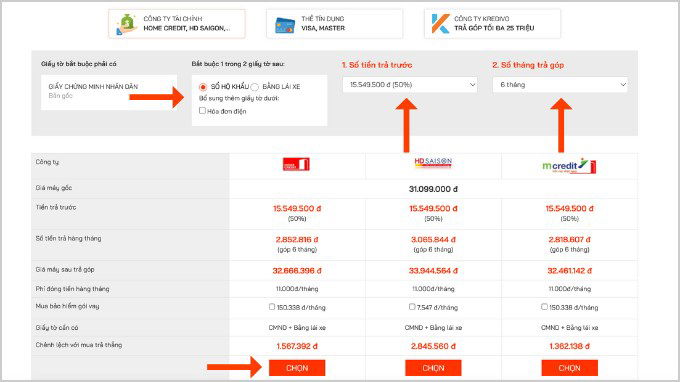
Task: Click the Bổ sung thêm giấy tờ dưới text
Action: pyautogui.click(x=239, y=98)
